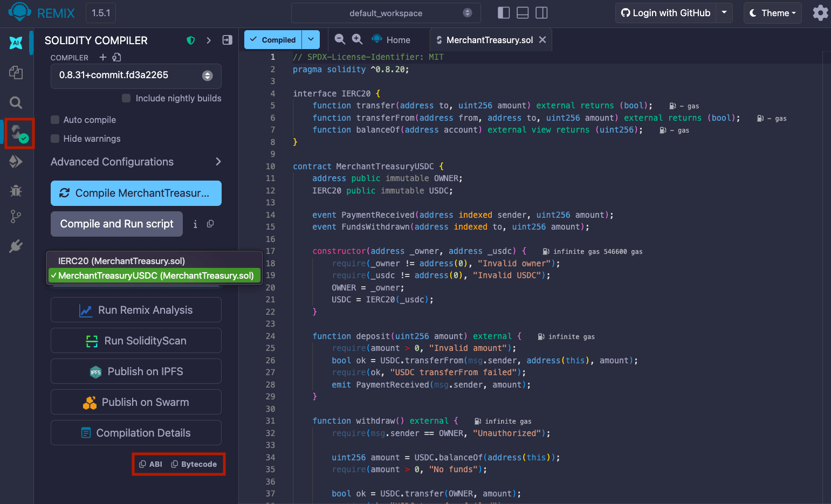Check the Hide warnings option
Viewport: 831px width, 504px height.
[55, 139]
